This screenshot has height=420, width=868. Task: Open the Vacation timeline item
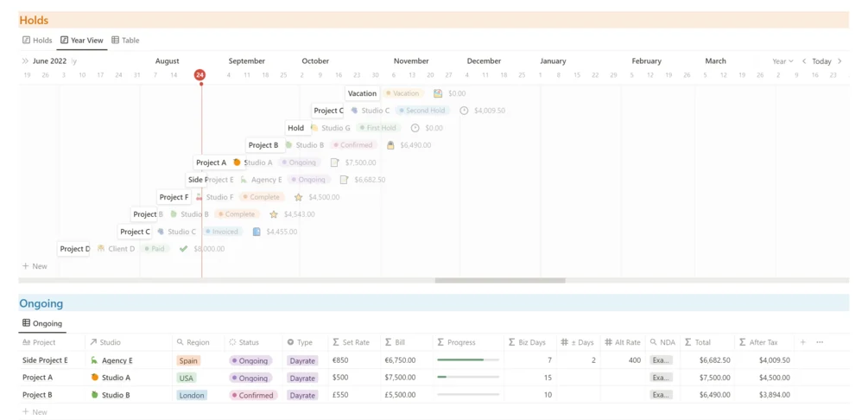click(x=363, y=93)
